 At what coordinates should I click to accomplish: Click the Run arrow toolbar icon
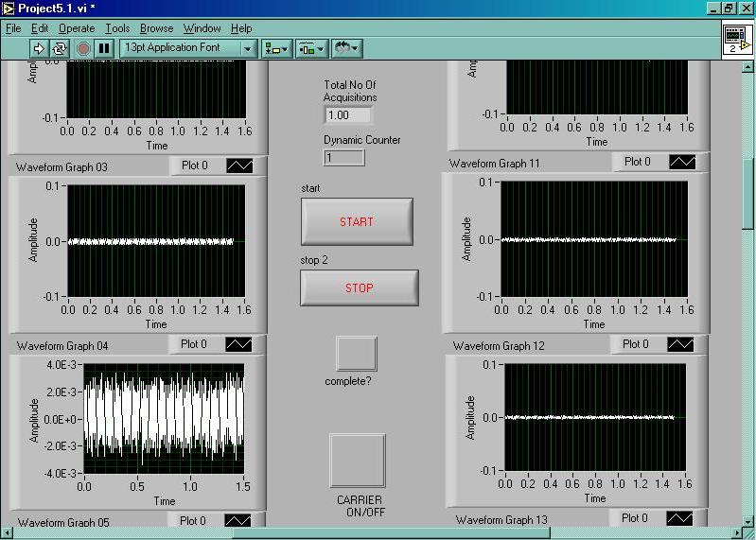pos(39,48)
